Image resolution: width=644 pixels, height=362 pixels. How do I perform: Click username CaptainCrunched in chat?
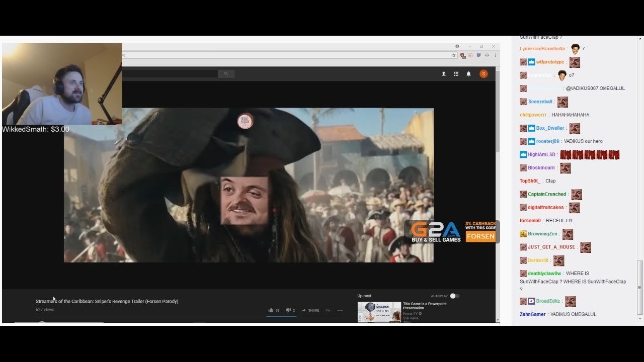[x=547, y=194]
